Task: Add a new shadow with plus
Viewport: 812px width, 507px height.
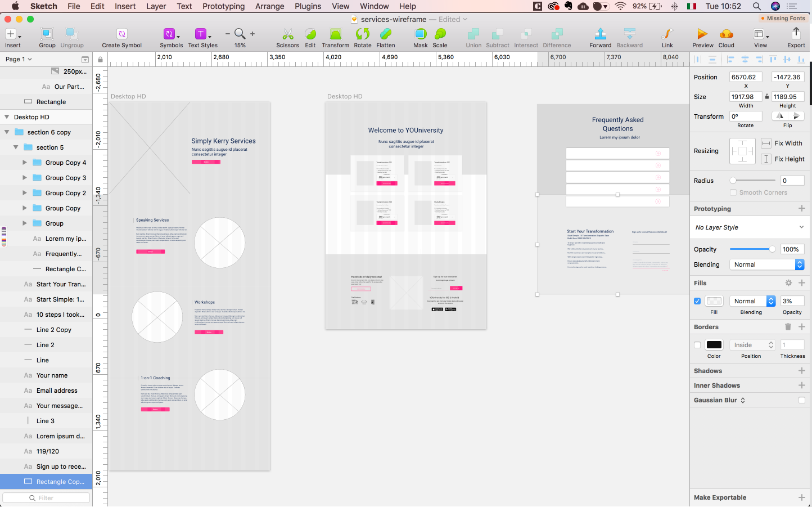Action: pyautogui.click(x=802, y=371)
